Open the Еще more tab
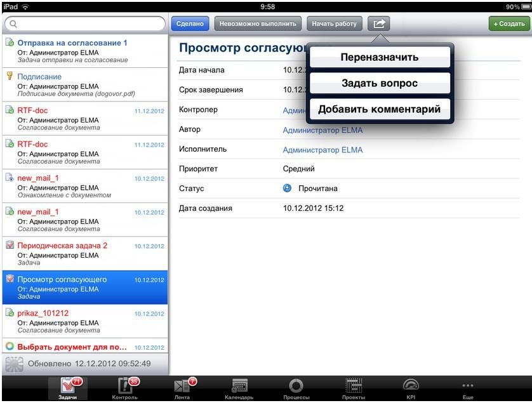The height and width of the screenshot is (403, 532). 468,388
